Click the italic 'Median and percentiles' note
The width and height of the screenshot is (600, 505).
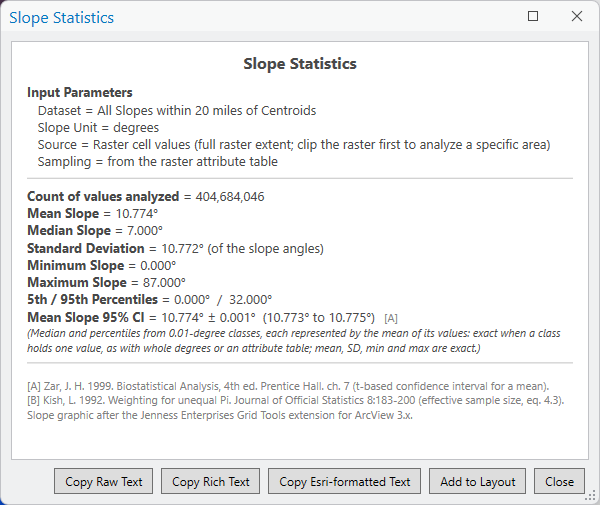[x=293, y=341]
